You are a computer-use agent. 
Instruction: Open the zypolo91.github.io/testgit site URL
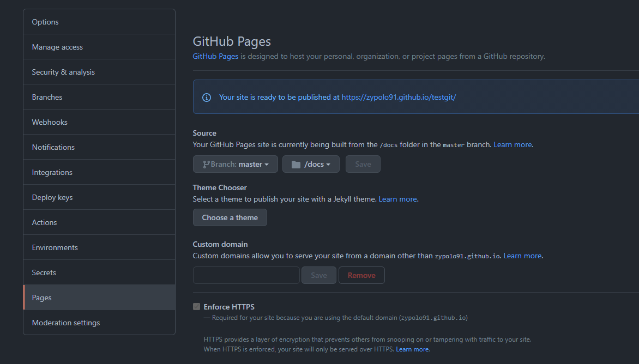399,97
